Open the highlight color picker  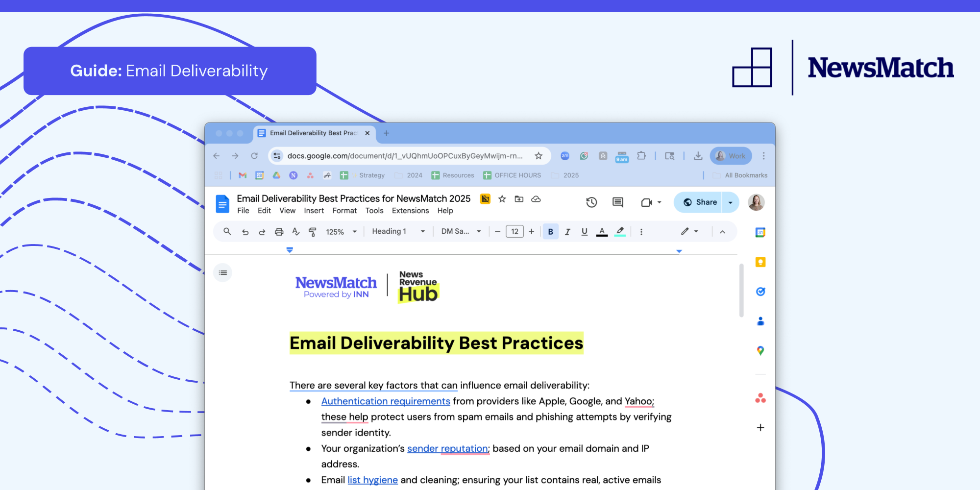[620, 232]
